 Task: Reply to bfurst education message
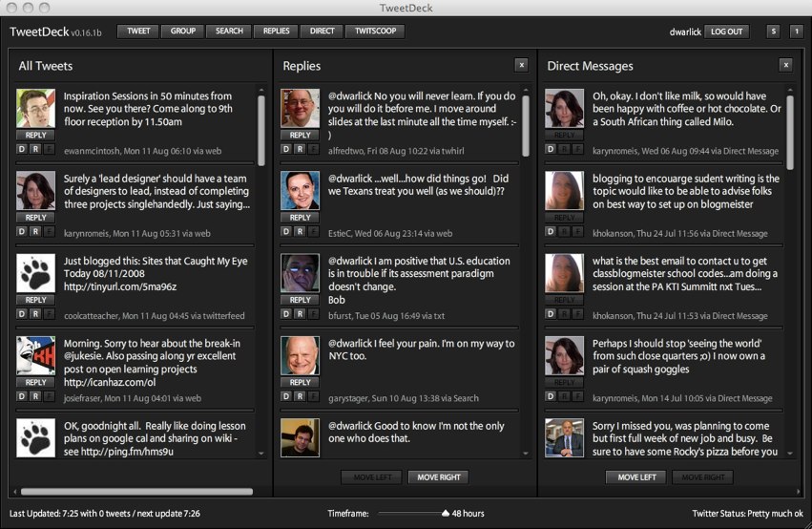click(300, 300)
